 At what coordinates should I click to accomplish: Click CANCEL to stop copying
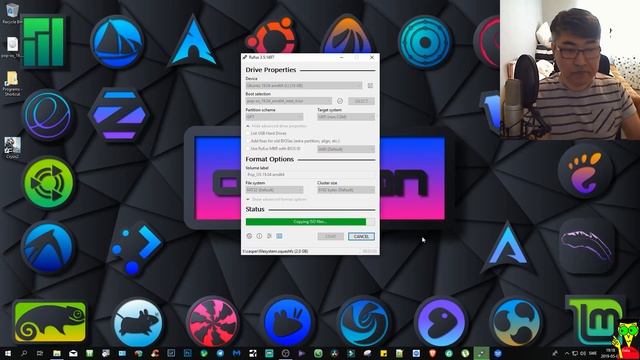[x=361, y=236]
